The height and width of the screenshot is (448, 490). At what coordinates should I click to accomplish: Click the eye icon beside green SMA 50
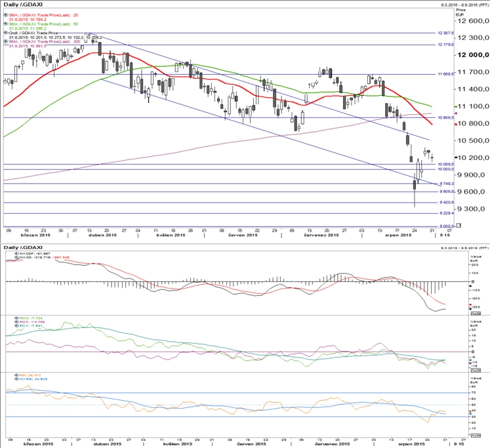tap(6, 24)
